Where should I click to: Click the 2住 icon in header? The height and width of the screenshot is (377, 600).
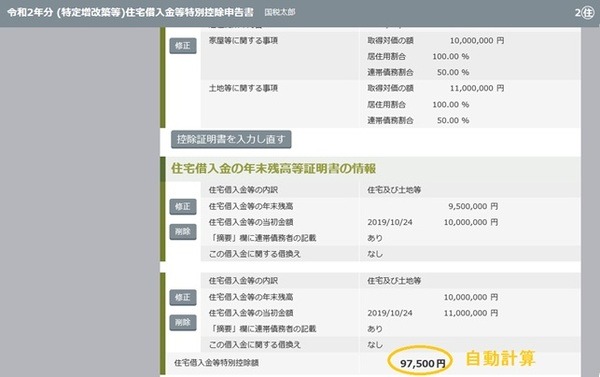click(x=584, y=13)
